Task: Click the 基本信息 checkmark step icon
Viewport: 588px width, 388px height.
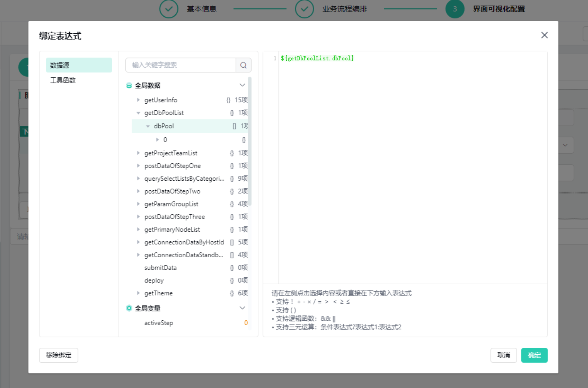Action: [x=169, y=9]
